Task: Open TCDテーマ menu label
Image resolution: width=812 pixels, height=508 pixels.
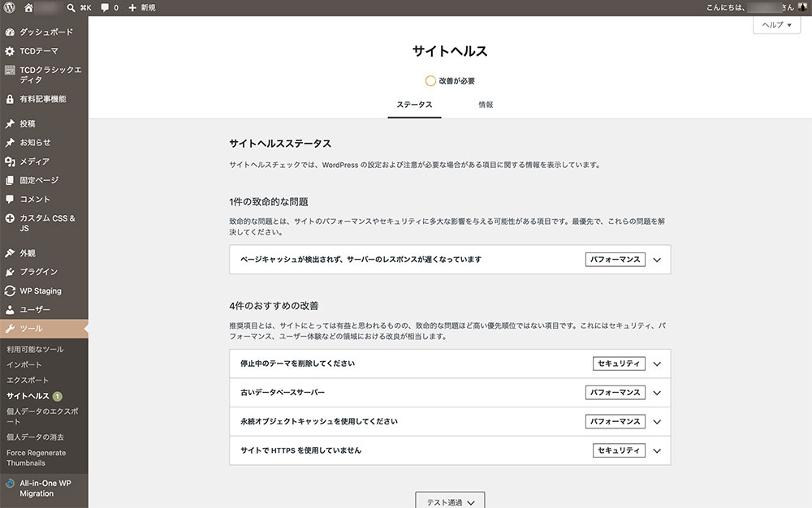Action: (x=39, y=51)
